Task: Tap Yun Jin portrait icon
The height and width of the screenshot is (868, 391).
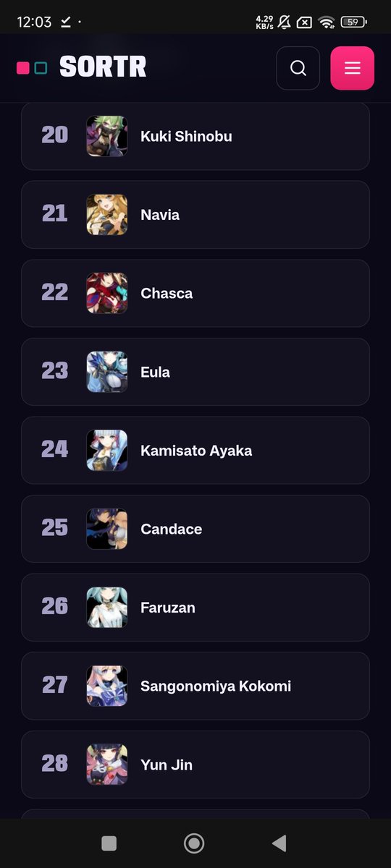Action: coord(107,765)
